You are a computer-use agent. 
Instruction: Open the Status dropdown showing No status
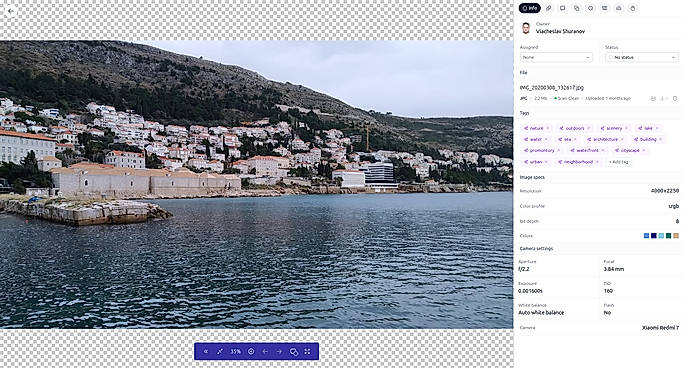pos(642,57)
